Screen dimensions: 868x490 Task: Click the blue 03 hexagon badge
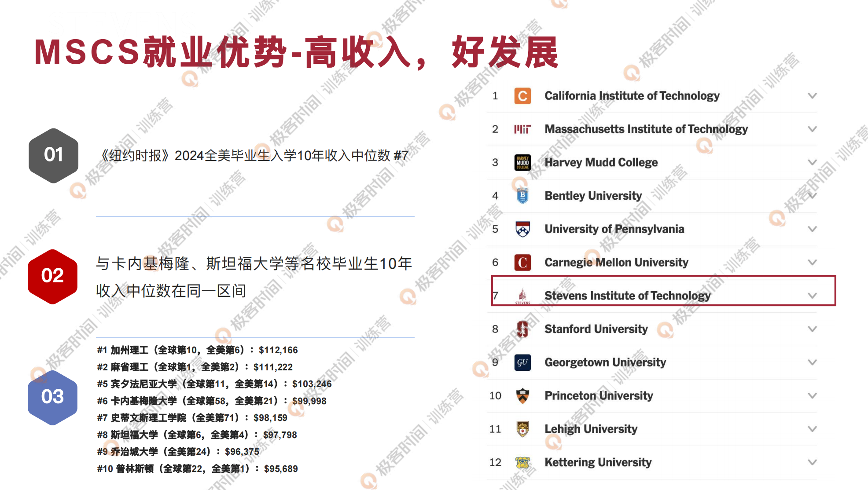(53, 397)
